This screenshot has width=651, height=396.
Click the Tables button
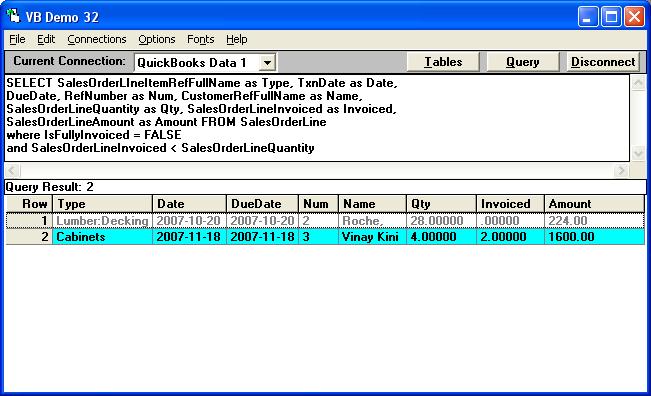(443, 62)
